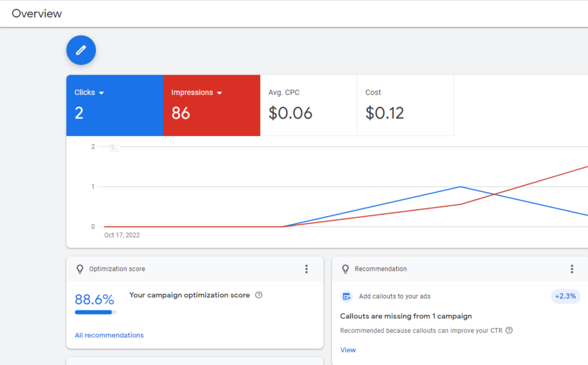Viewport: 588px width, 365px height.
Task: Click the blue pencil edit button
Action: point(81,50)
